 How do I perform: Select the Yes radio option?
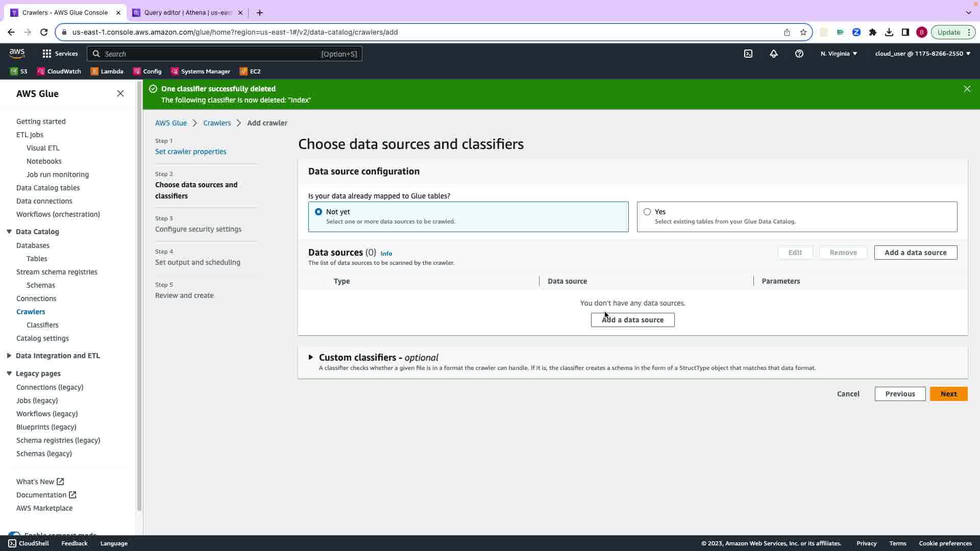(647, 212)
